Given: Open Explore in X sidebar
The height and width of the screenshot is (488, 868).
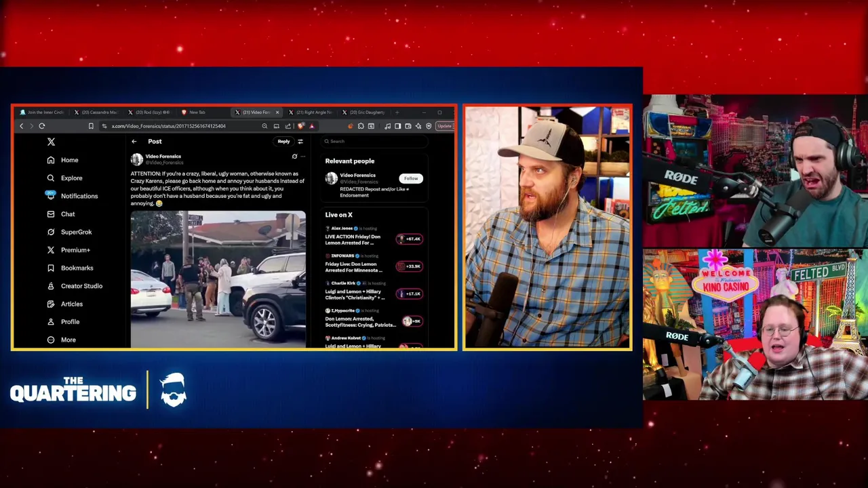Looking at the screenshot, I should pos(64,178).
